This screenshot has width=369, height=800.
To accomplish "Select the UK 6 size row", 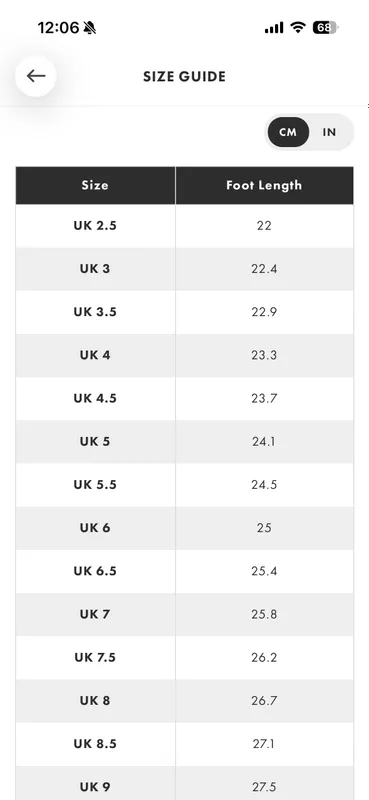I will coord(184,528).
